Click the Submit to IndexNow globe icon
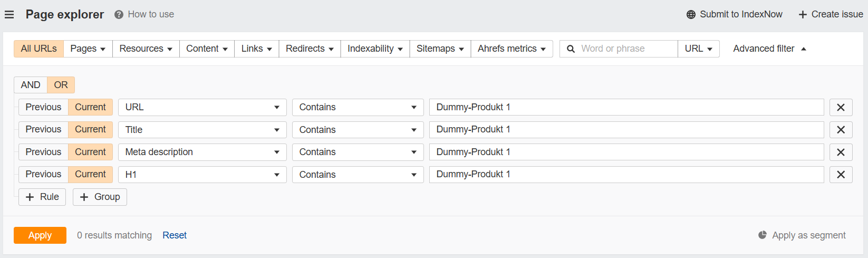The image size is (868, 258). pos(691,15)
